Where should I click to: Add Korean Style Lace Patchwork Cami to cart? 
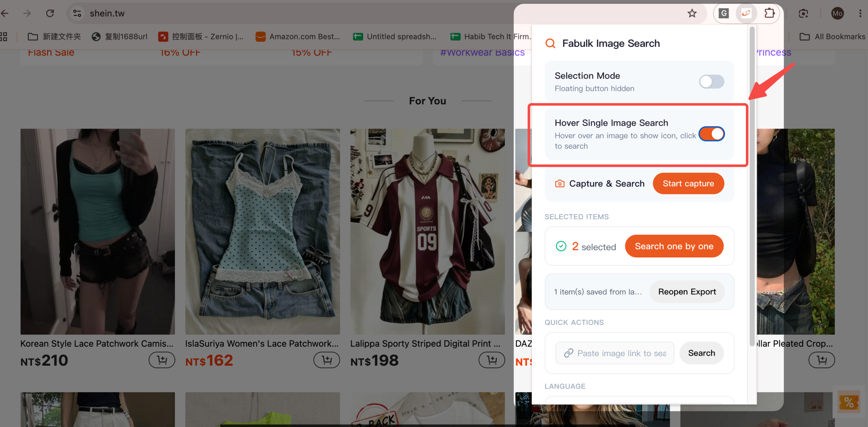tap(162, 360)
